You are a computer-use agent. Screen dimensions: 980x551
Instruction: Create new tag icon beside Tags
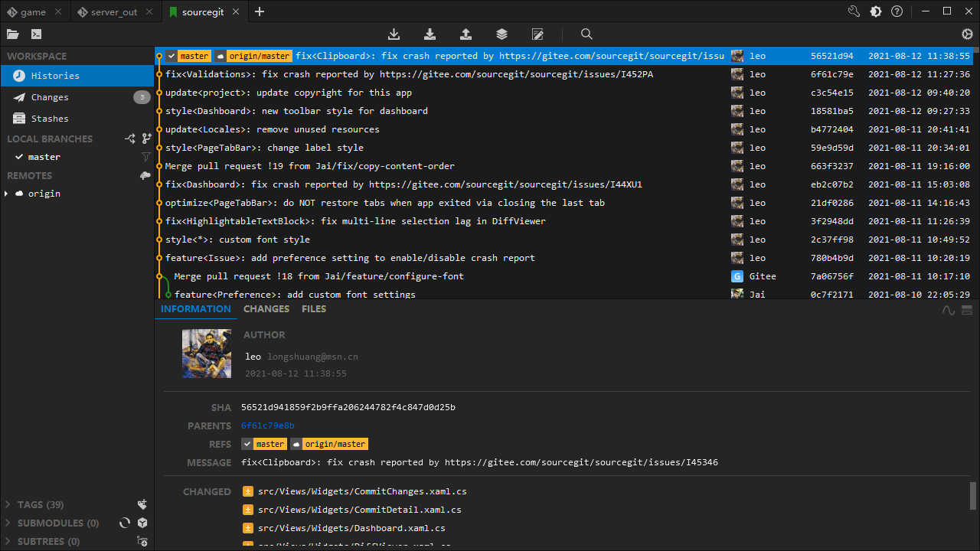tap(142, 504)
